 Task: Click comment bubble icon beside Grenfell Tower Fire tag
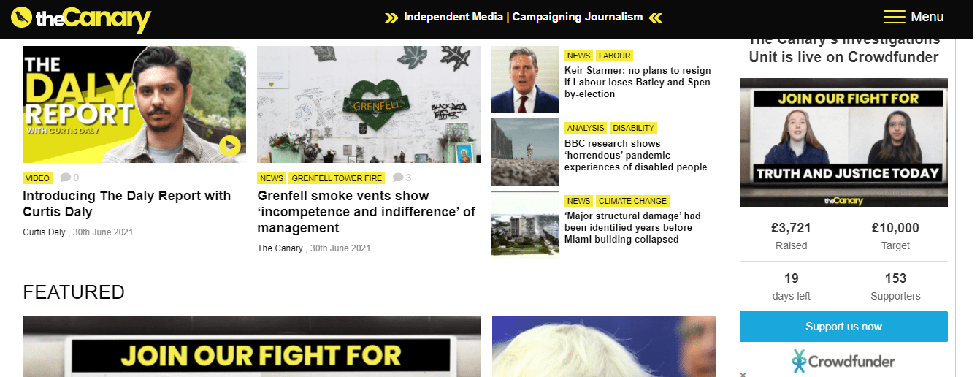[398, 178]
